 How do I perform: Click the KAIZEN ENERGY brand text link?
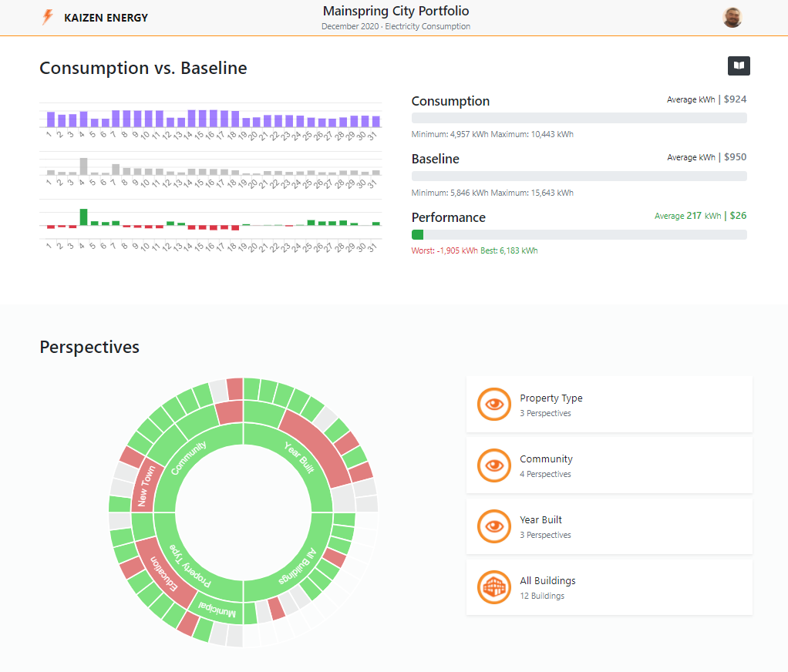click(x=106, y=18)
